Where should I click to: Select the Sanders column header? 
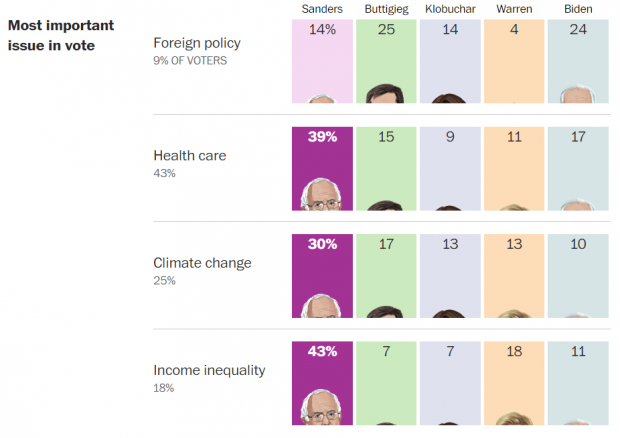click(x=322, y=9)
